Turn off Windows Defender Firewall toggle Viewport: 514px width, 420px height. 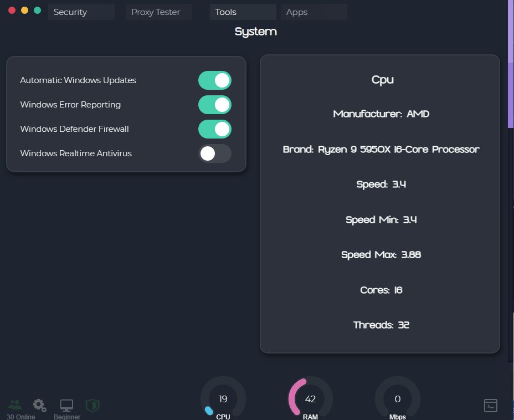(x=215, y=129)
